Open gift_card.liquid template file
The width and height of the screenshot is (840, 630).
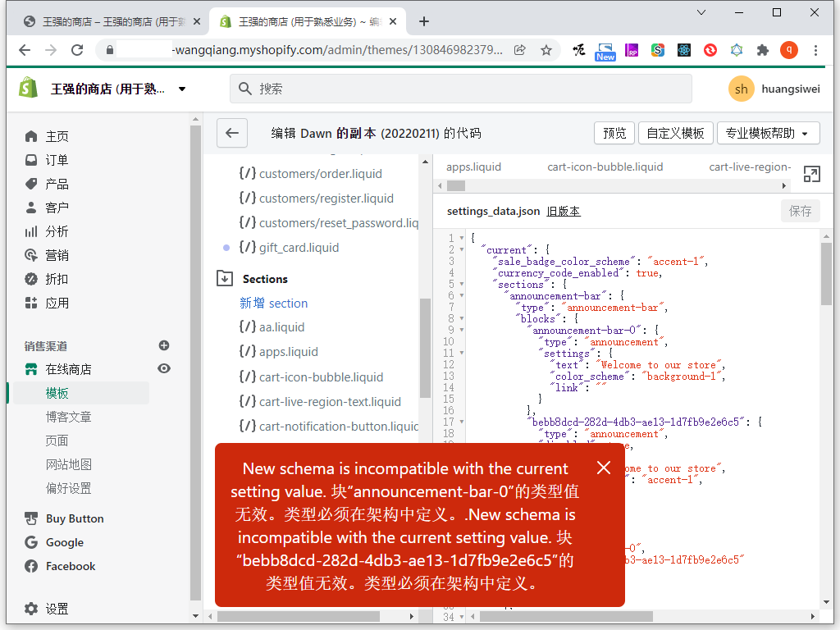pos(299,247)
